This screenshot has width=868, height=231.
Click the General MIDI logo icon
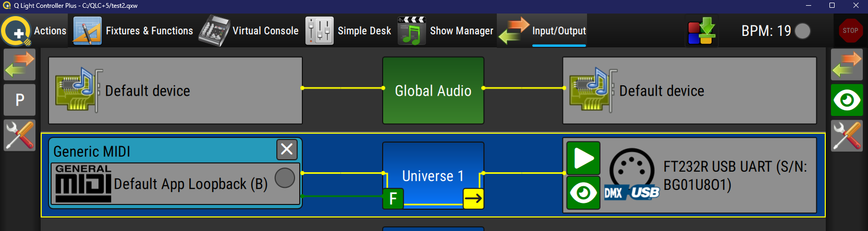pos(83,184)
